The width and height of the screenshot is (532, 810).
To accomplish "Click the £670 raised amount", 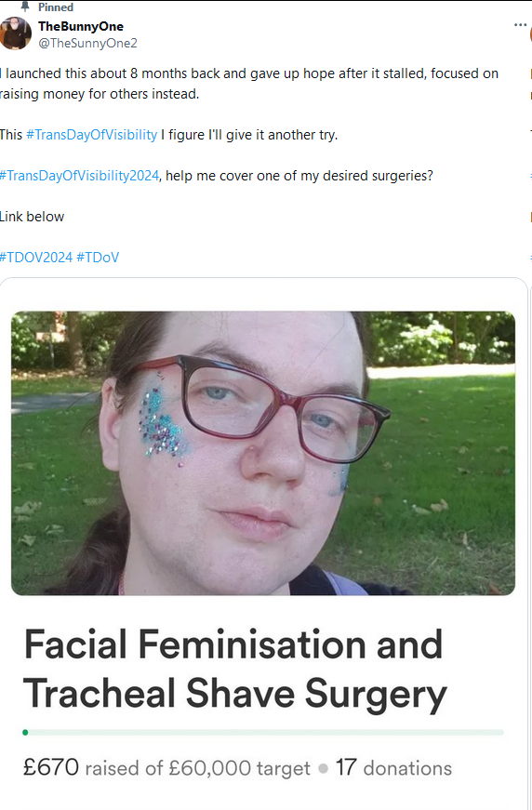I will point(51,767).
